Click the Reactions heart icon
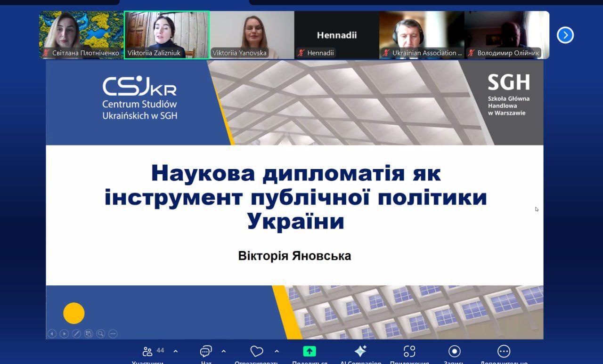 coord(256,351)
